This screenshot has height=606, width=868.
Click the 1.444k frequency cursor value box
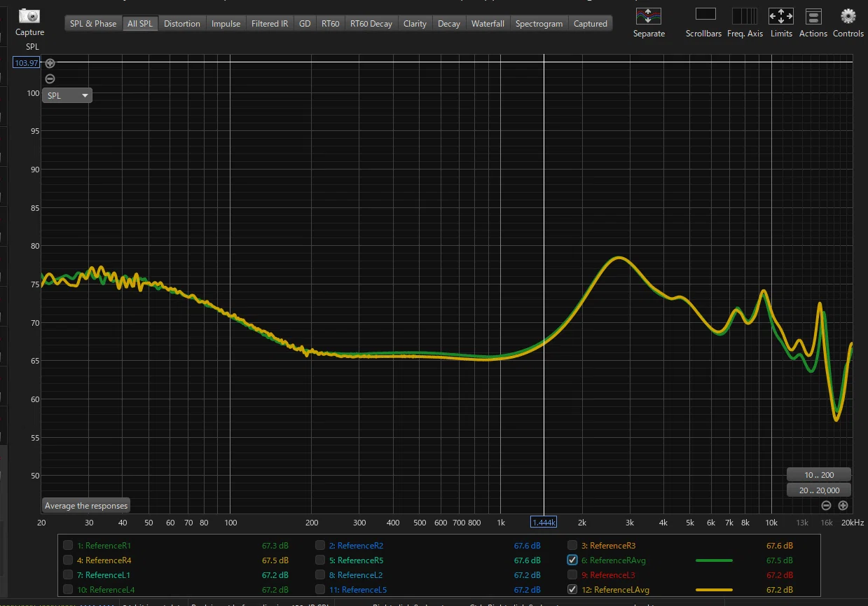coord(544,522)
